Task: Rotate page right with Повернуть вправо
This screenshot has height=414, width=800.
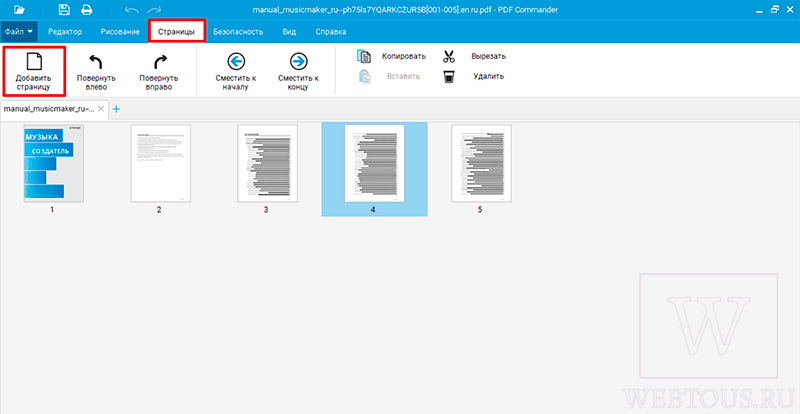Action: 159,72
